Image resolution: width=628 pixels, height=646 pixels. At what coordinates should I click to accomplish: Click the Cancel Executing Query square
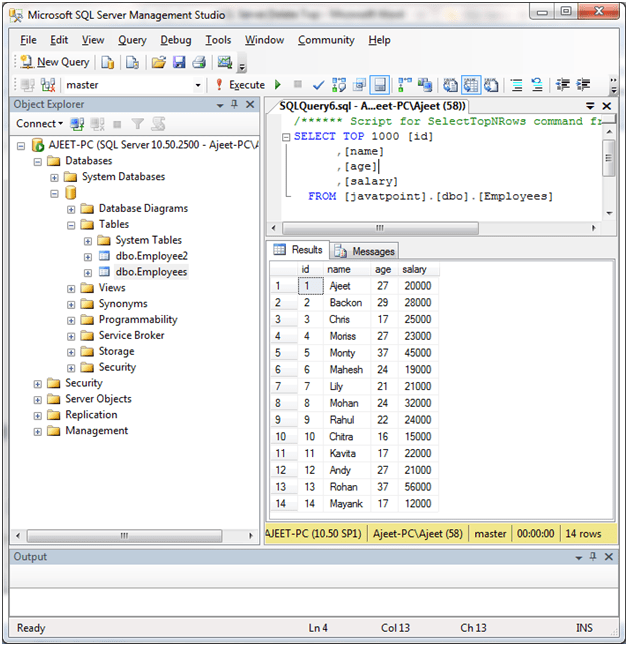pos(298,84)
